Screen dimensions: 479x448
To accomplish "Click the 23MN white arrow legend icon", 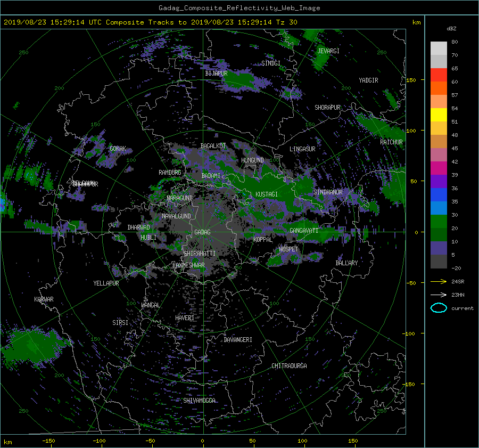I will pos(439,295).
